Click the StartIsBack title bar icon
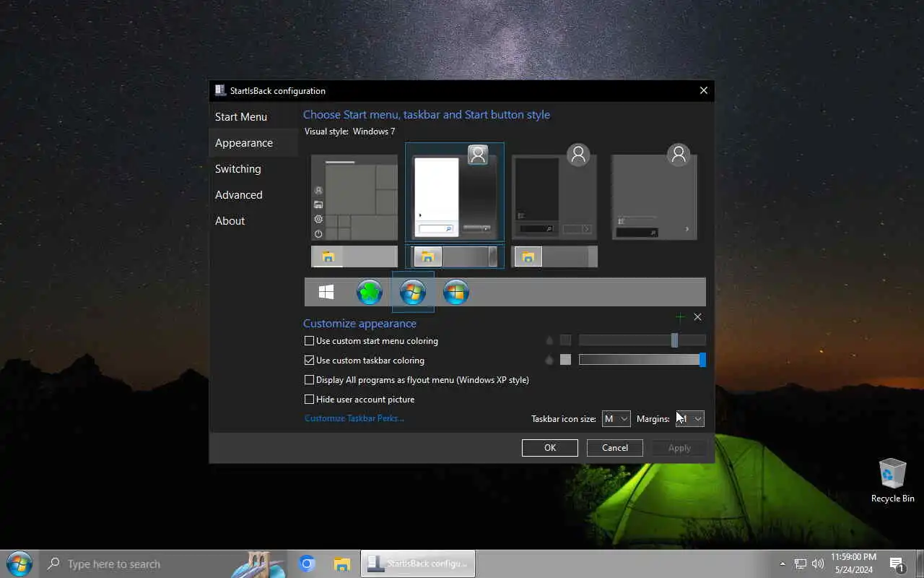Screen dimensions: 924x578 coord(220,90)
